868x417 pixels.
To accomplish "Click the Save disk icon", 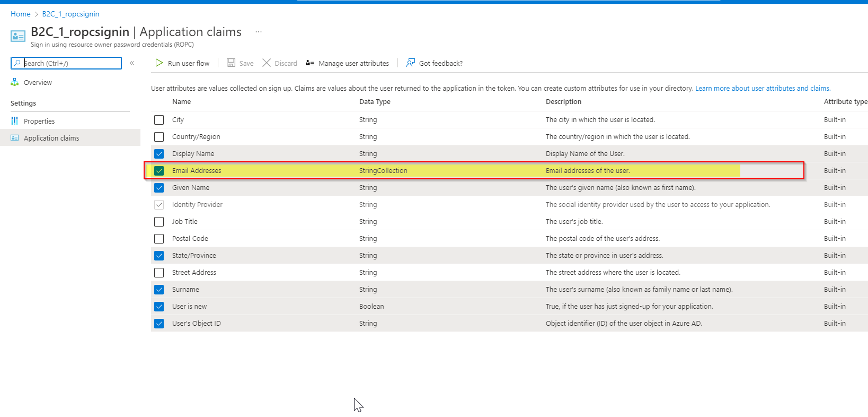I will pyautogui.click(x=231, y=63).
